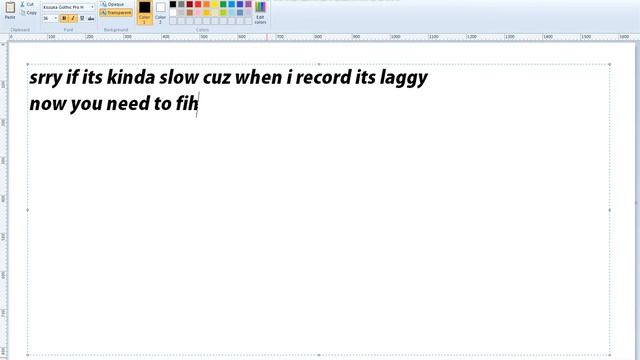
Task: Set text background to Opaque
Action: click(113, 4)
